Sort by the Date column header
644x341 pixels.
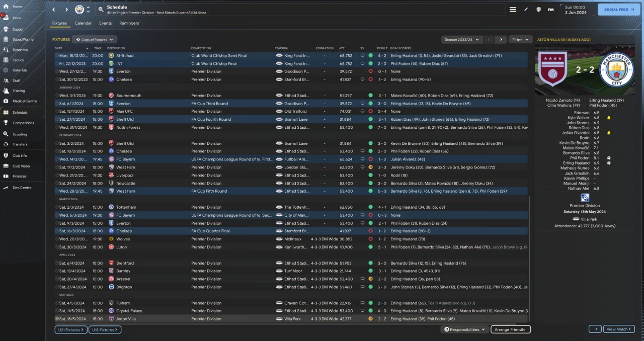click(58, 48)
